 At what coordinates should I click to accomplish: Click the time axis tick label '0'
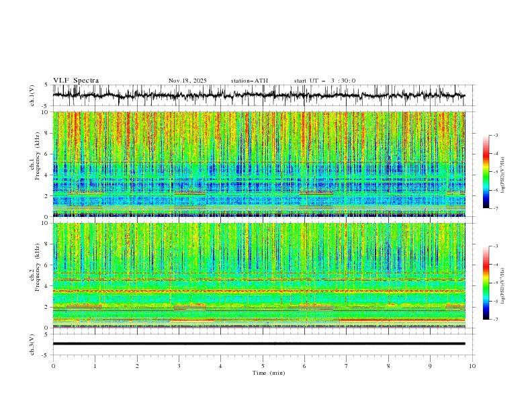pos(53,366)
